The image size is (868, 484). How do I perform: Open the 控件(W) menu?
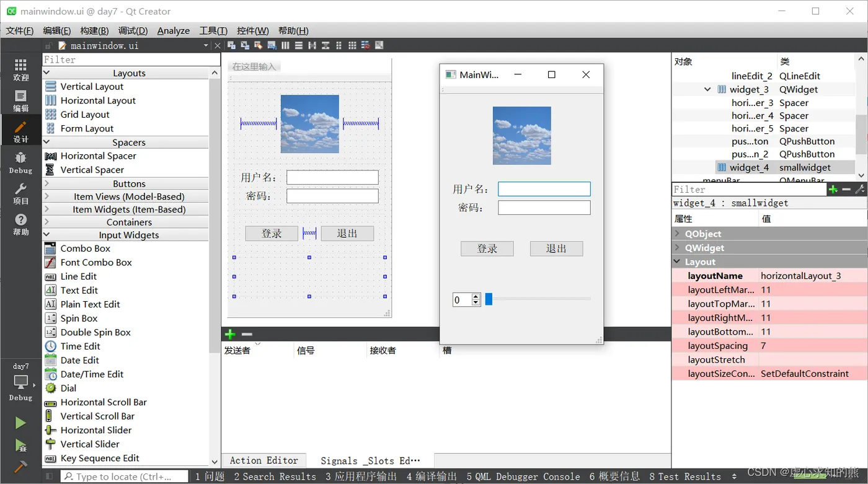253,30
